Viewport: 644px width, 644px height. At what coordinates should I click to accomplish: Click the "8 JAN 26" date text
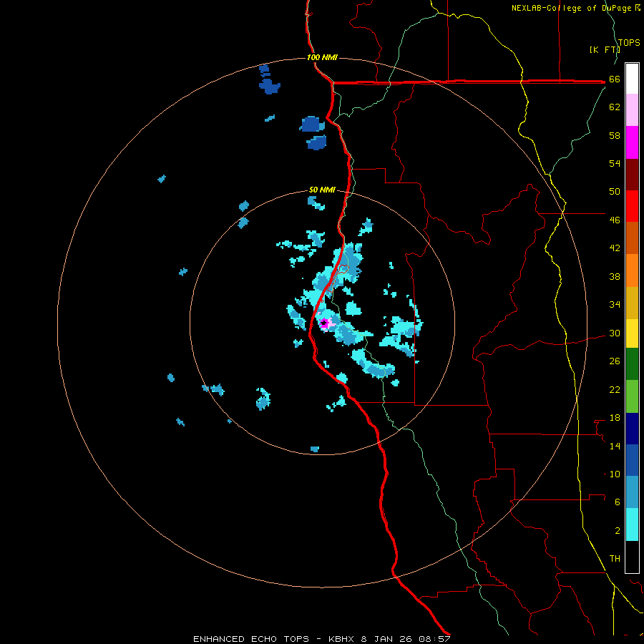pos(387,639)
